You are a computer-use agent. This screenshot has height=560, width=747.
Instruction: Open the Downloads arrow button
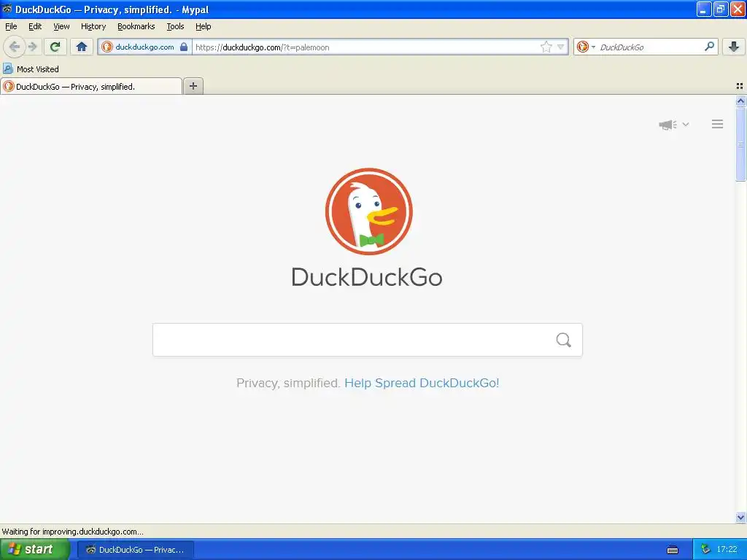(x=734, y=47)
